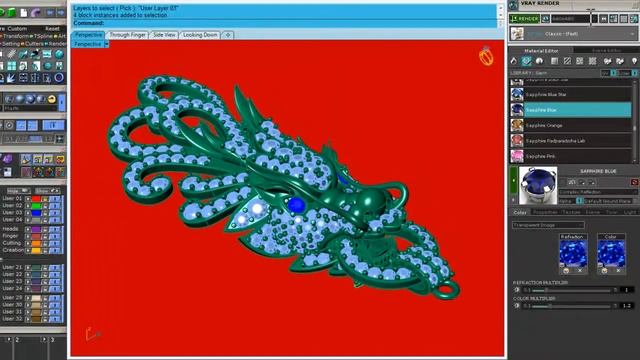Toggle the blue visibility button for User 03

(55, 213)
